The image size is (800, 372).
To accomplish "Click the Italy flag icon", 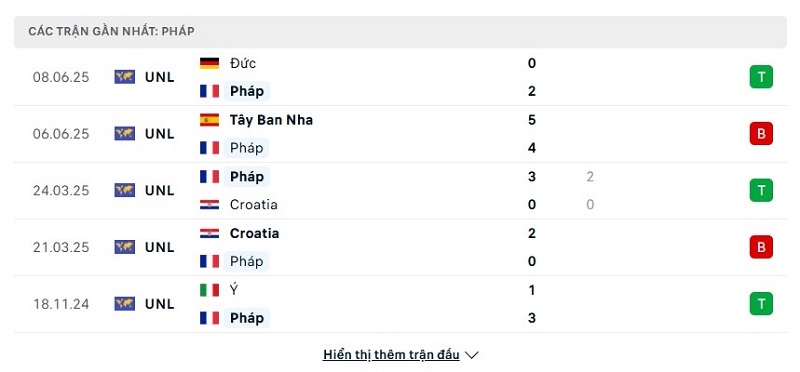I will 209,290.
